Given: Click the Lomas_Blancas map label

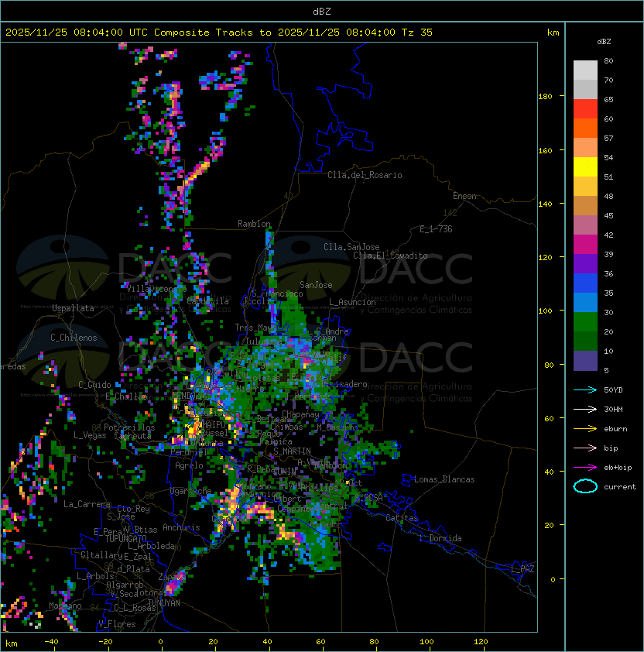Looking at the screenshot, I should click(x=444, y=479).
